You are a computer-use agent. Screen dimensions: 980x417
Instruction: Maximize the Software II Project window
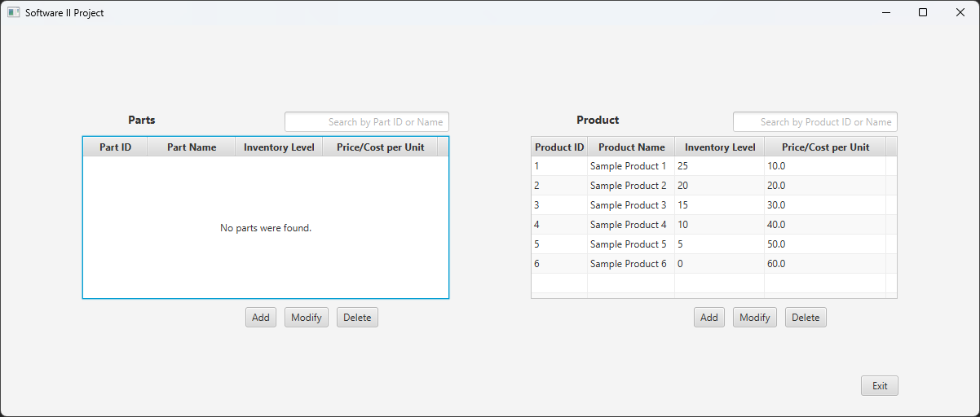point(923,12)
